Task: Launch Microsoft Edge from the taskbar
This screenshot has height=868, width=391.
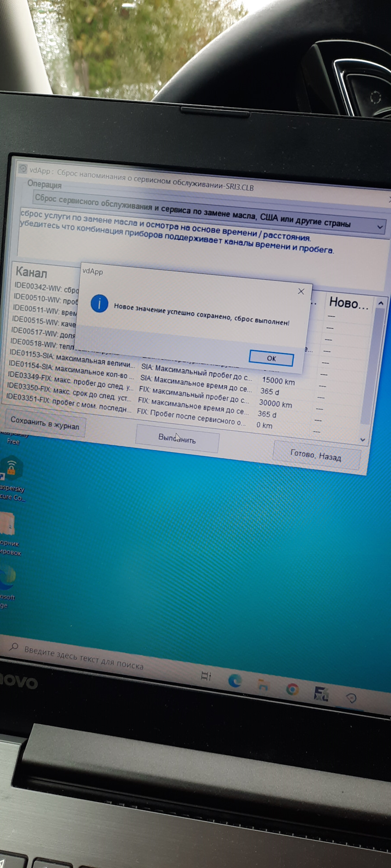Action: (x=234, y=680)
